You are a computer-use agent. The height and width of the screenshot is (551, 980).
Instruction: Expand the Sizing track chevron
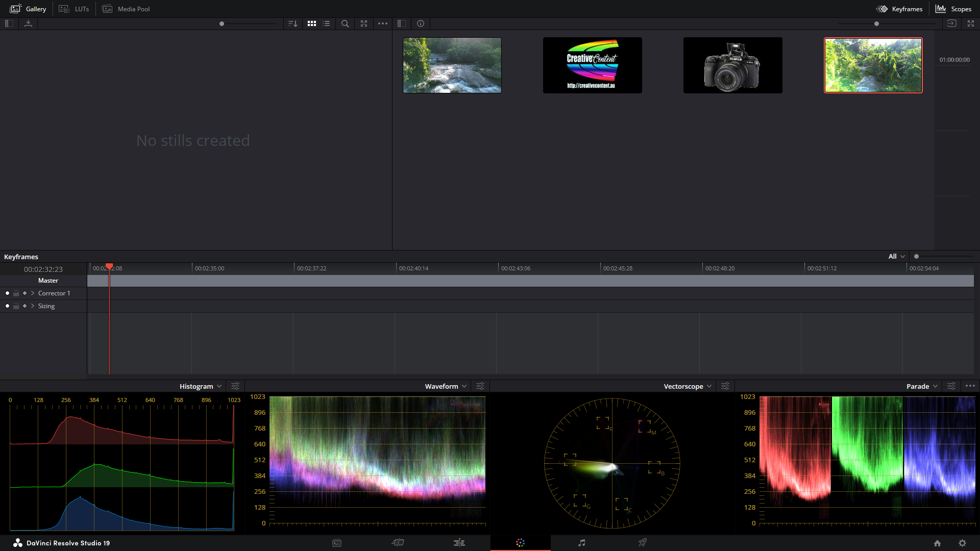point(33,306)
